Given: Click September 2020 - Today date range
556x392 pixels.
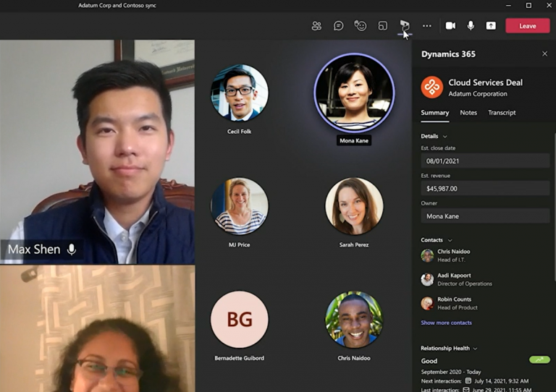Looking at the screenshot, I should 451,372.
